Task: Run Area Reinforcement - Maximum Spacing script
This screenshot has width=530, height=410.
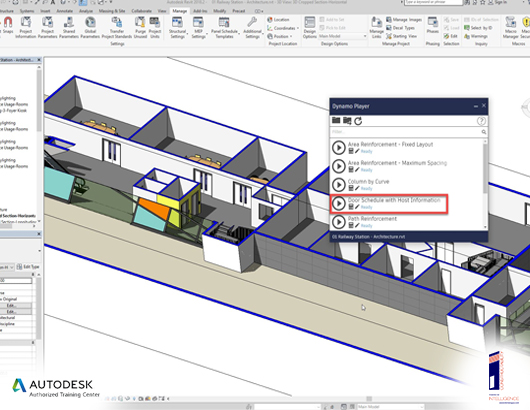Action: tap(339, 166)
